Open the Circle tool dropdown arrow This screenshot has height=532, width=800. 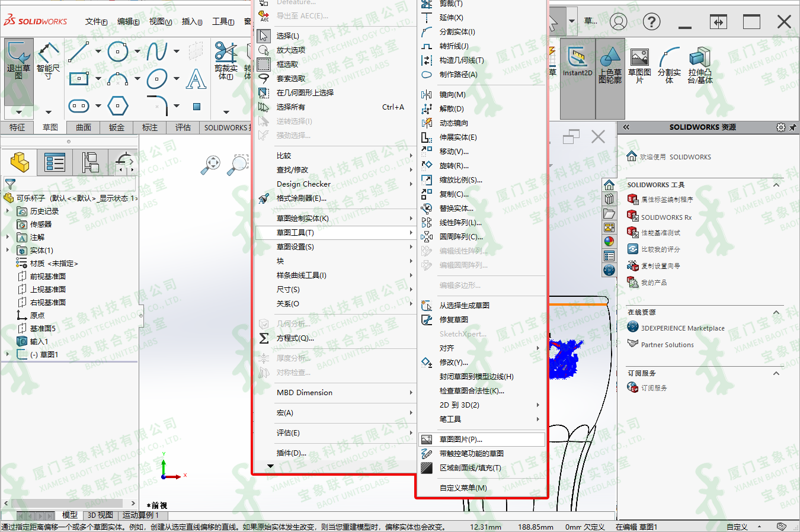(137, 52)
